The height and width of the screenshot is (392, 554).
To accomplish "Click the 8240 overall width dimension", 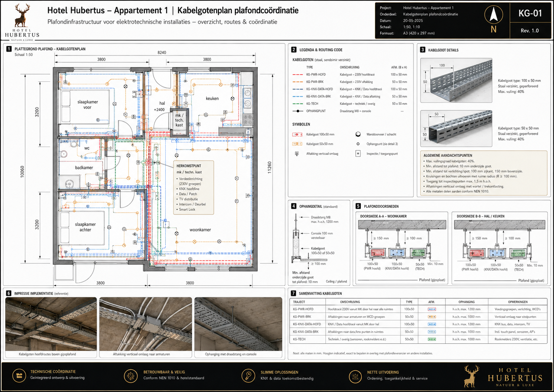I will pos(162,52).
